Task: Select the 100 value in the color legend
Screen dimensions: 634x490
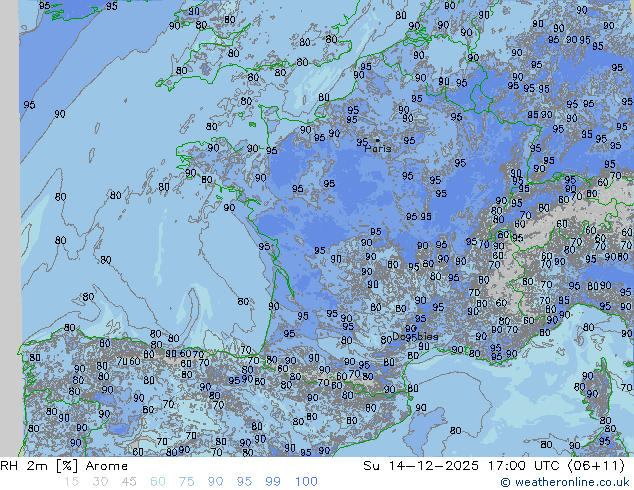Action: (x=306, y=482)
